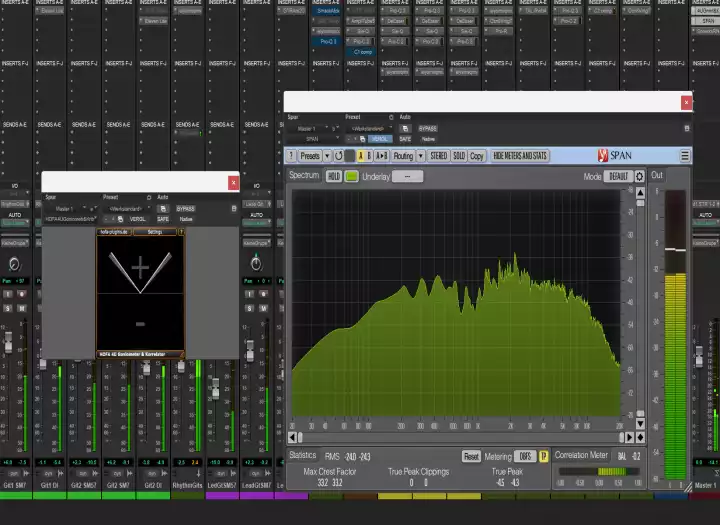Click the goniometer help question mark
Image resolution: width=720 pixels, height=525 pixels.
(x=181, y=232)
